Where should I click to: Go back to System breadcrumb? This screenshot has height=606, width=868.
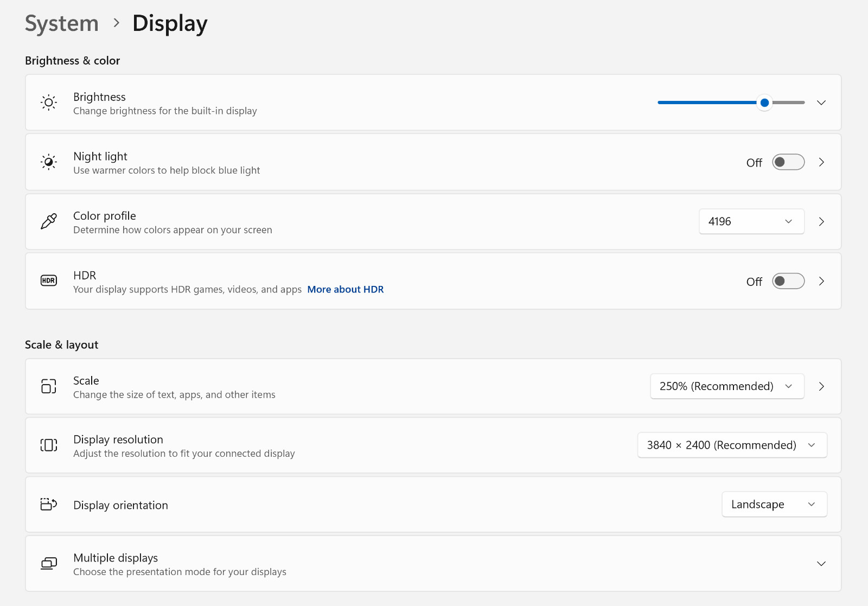pos(62,23)
